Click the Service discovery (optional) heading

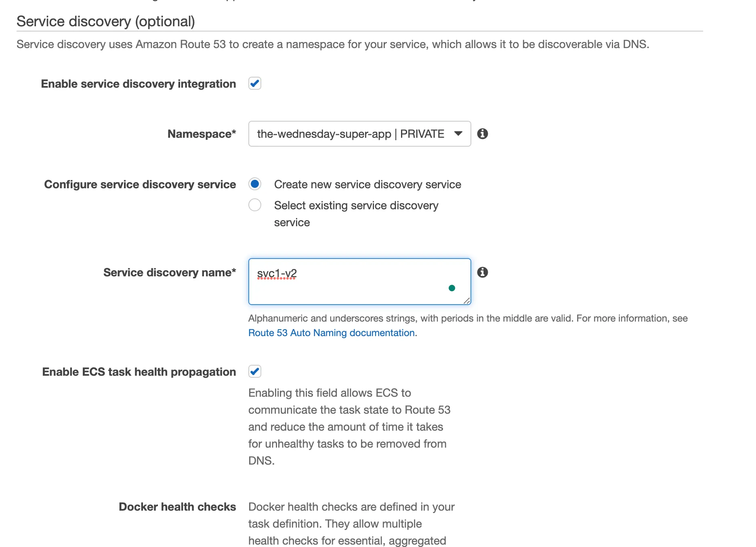(106, 21)
